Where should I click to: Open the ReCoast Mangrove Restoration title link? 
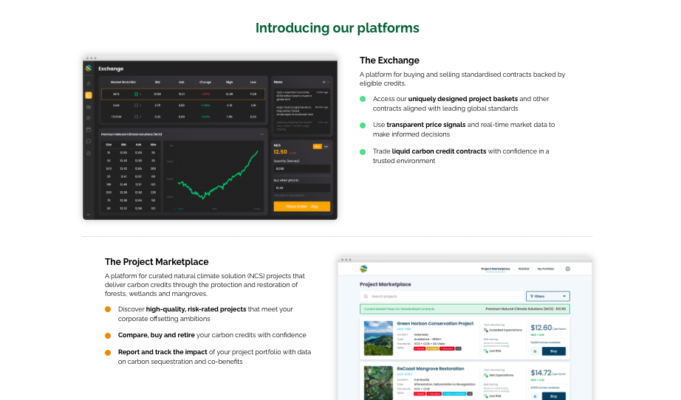pyautogui.click(x=430, y=369)
